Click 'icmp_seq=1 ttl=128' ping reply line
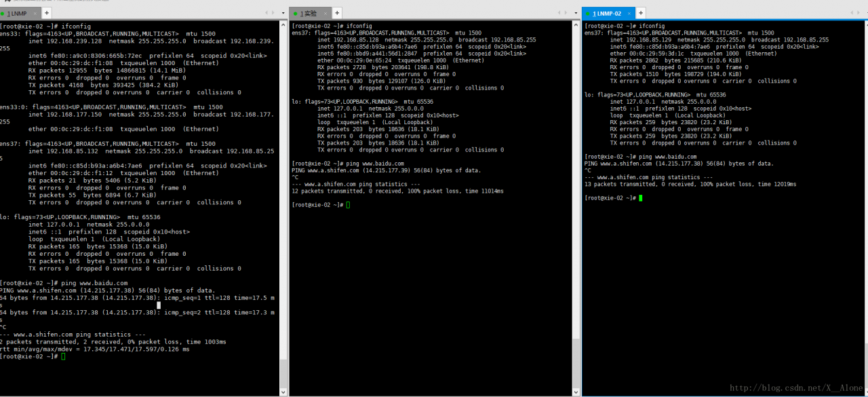Screen dimensions: 868x397 138,298
